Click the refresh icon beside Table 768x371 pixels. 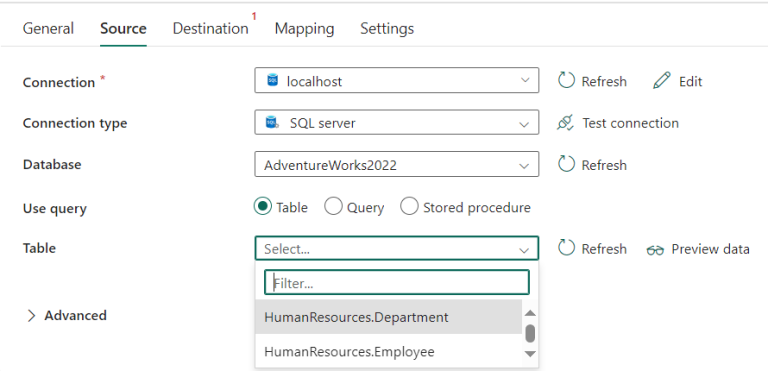click(x=566, y=248)
